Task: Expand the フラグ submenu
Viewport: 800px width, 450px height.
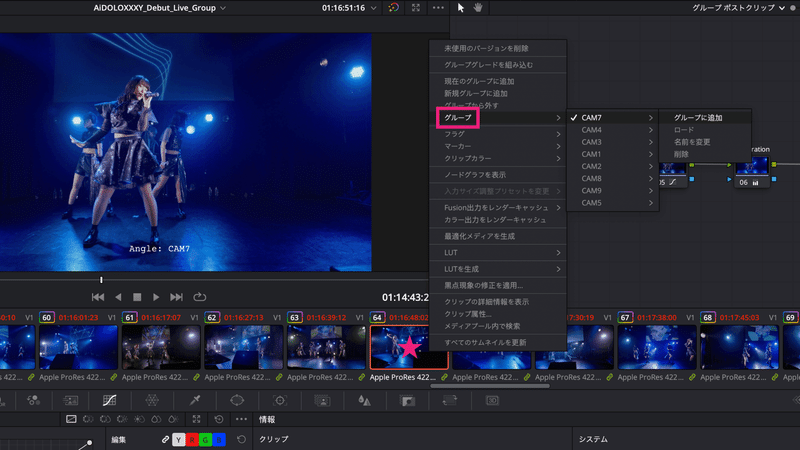Action: [x=497, y=134]
